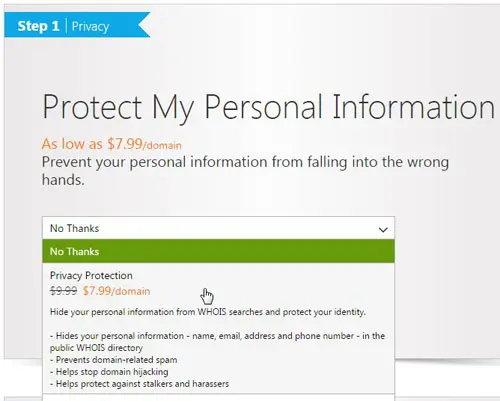Click the 'Prevents domain-related spam' bullet

click(113, 360)
